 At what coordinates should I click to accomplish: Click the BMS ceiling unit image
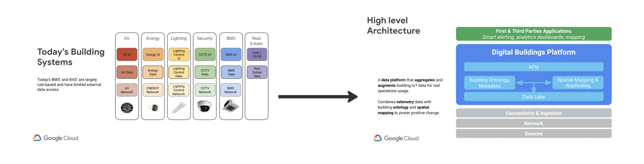231,106
